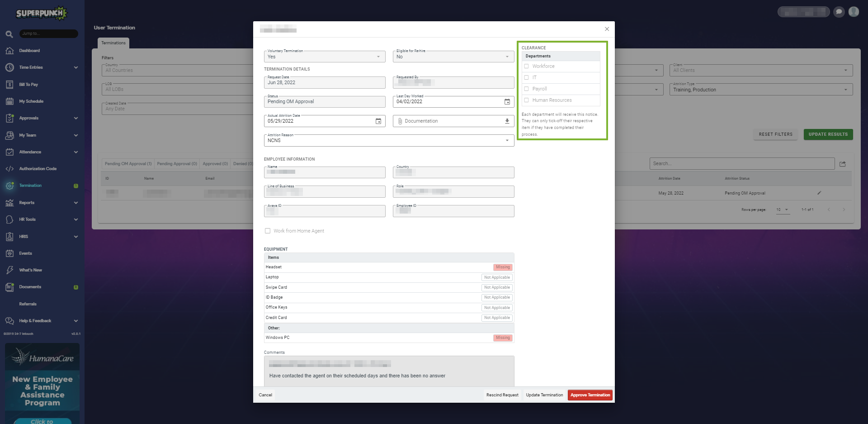Switch to Pending OM Approval (1) tab

pos(128,164)
